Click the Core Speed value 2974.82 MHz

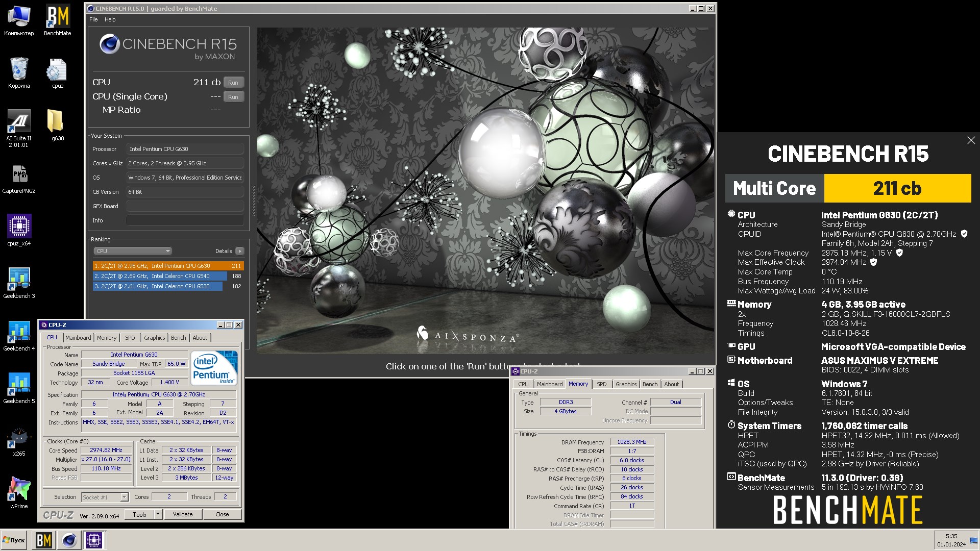tap(106, 450)
